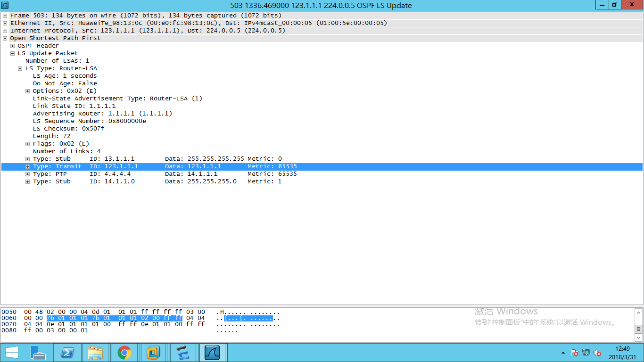The height and width of the screenshot is (362, 644).
Task: Click highlighted hex bytes in row 0060
Action: [x=115, y=319]
